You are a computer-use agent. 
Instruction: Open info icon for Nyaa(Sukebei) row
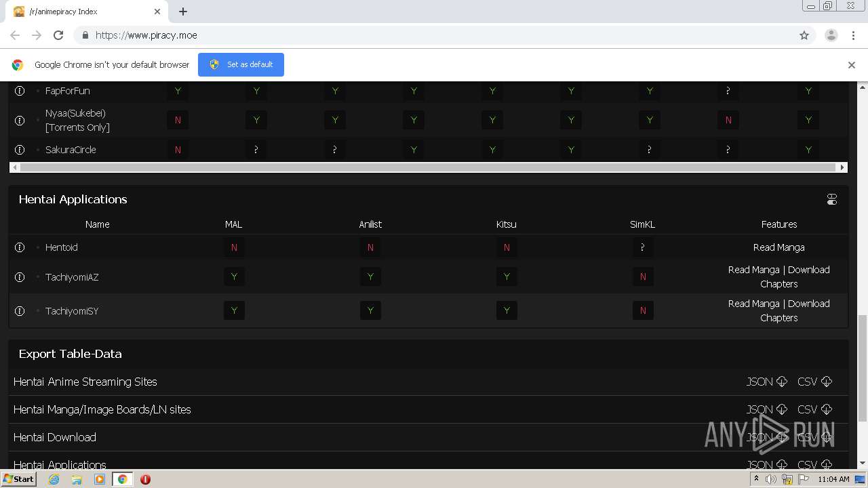[20, 120]
